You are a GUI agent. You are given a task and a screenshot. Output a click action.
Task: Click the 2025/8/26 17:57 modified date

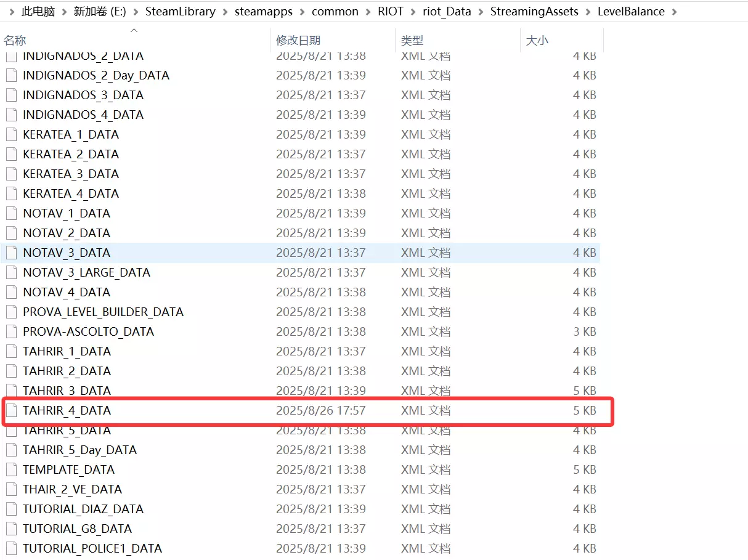click(x=321, y=410)
